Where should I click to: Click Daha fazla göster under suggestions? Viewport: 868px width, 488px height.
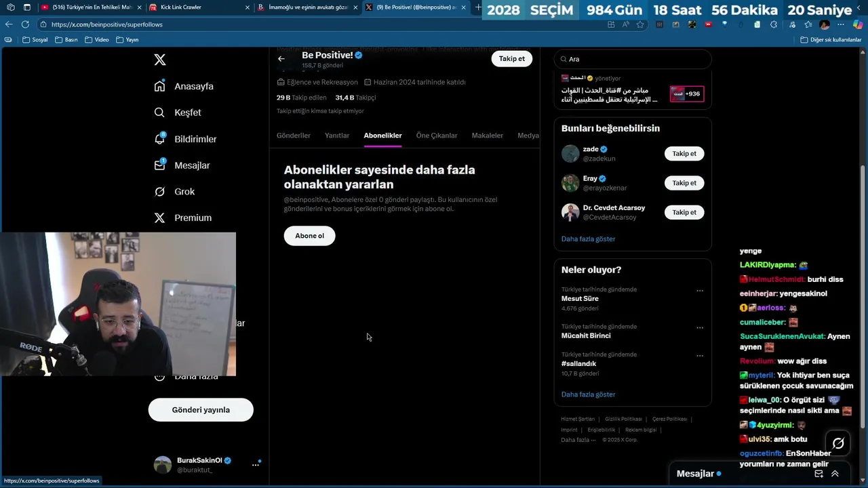pyautogui.click(x=588, y=239)
